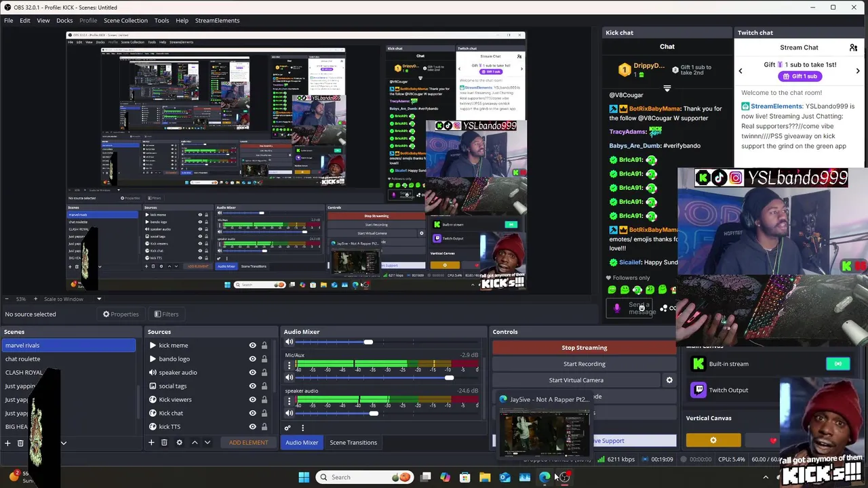Click ADD ELEMENT button
868x488 pixels.
(248, 443)
